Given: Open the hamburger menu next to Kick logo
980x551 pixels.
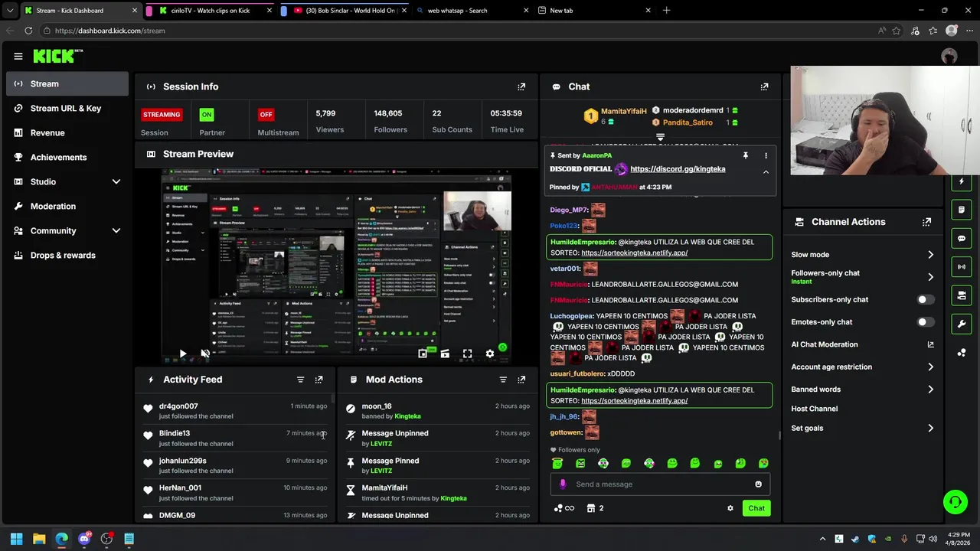Looking at the screenshot, I should 18,56.
